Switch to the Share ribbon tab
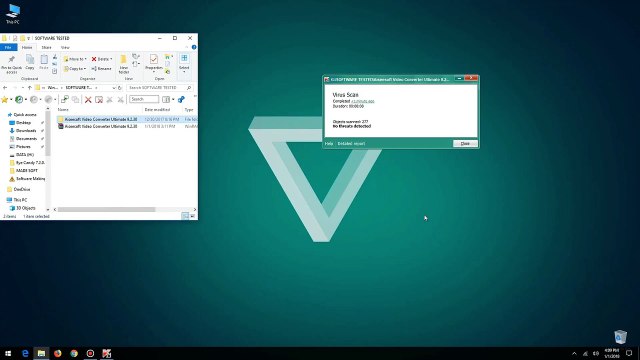 [46, 47]
